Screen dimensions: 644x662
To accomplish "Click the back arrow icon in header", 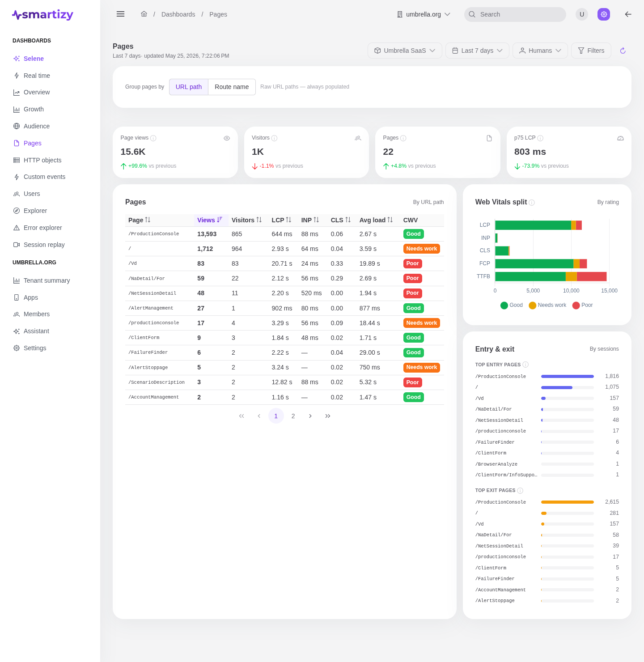I will tap(628, 14).
